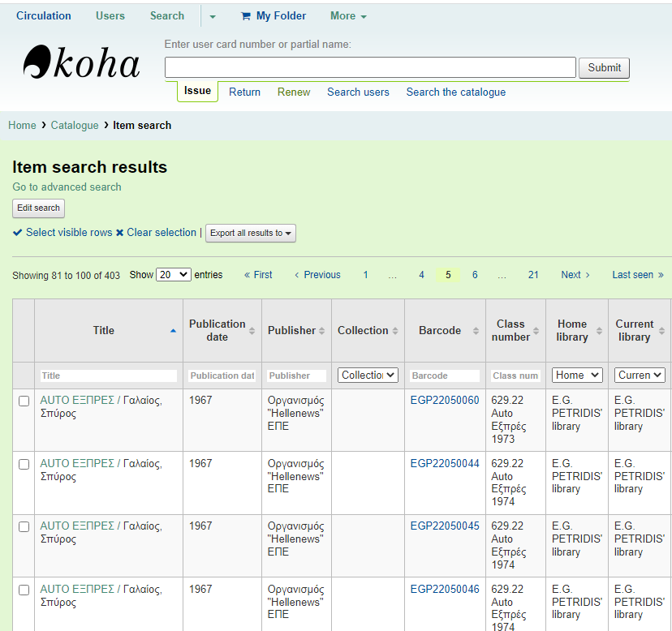Open the Home library filter dropdown
672x631 pixels.
click(577, 375)
